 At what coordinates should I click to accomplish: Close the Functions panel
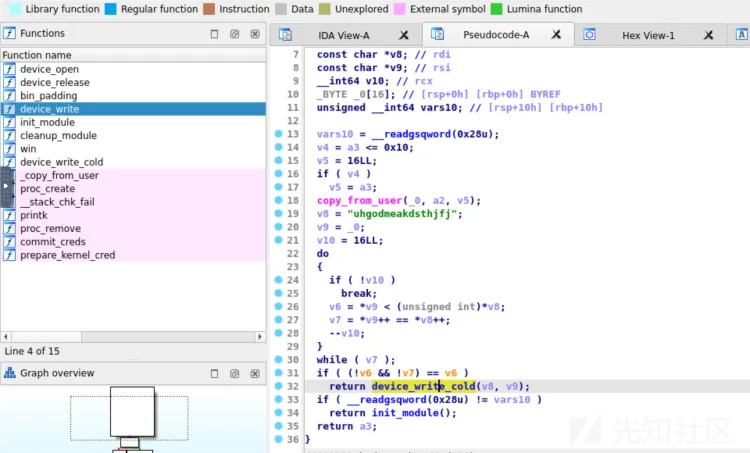point(255,34)
